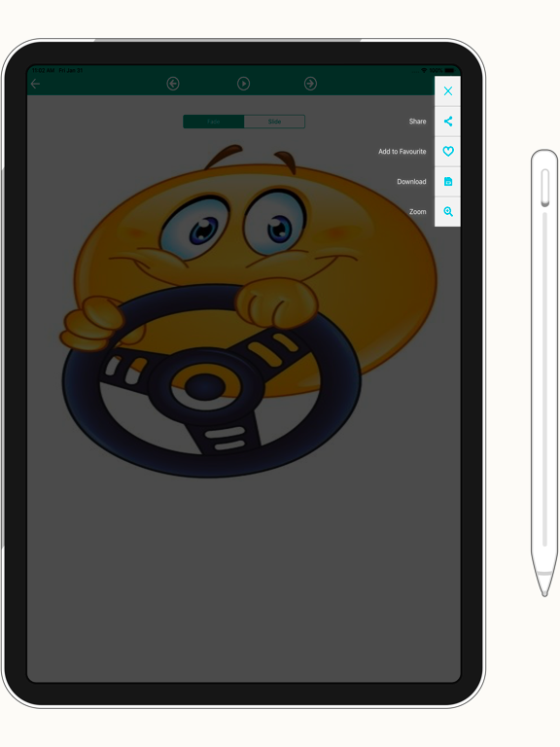
Task: Click the Zoom text label
Action: (418, 211)
